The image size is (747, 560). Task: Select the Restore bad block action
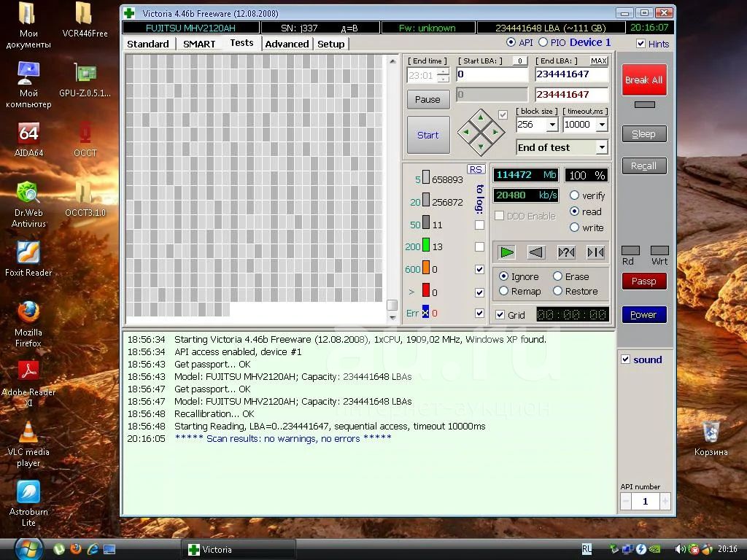(557, 291)
